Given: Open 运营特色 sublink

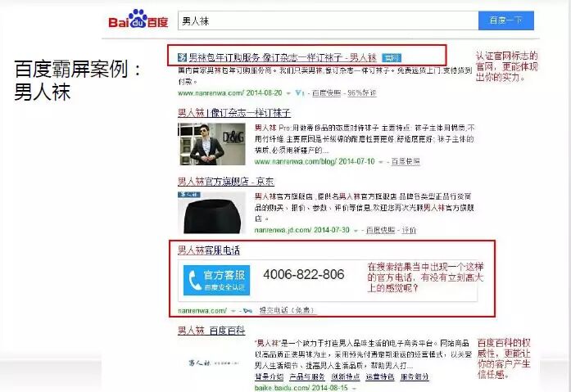Looking at the screenshot, I should 380,376.
